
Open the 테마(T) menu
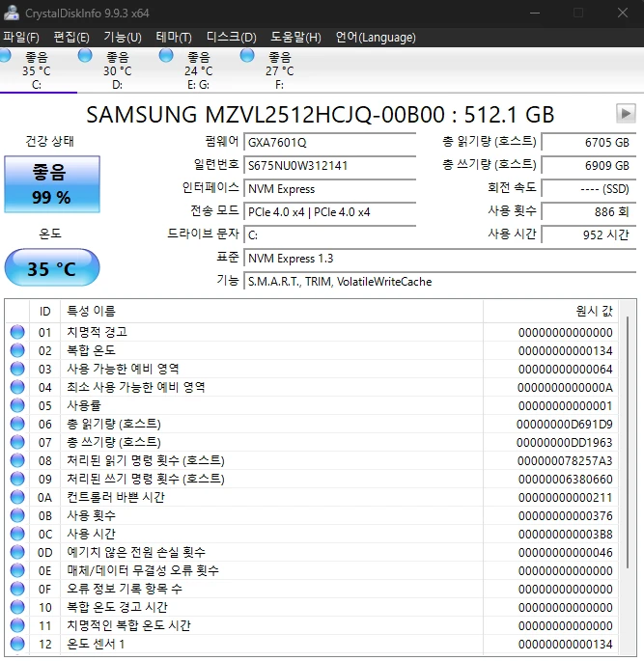click(174, 38)
